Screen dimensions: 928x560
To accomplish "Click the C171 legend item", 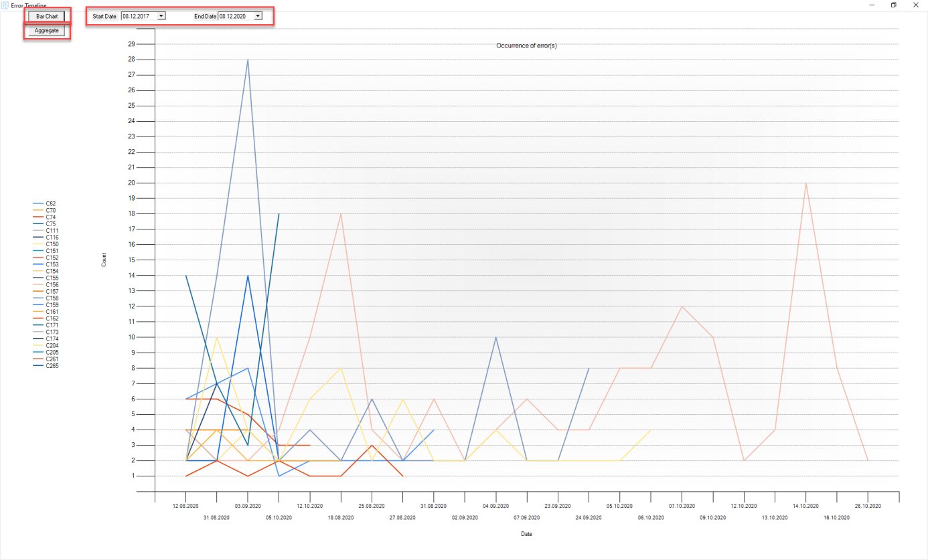I will [x=52, y=325].
